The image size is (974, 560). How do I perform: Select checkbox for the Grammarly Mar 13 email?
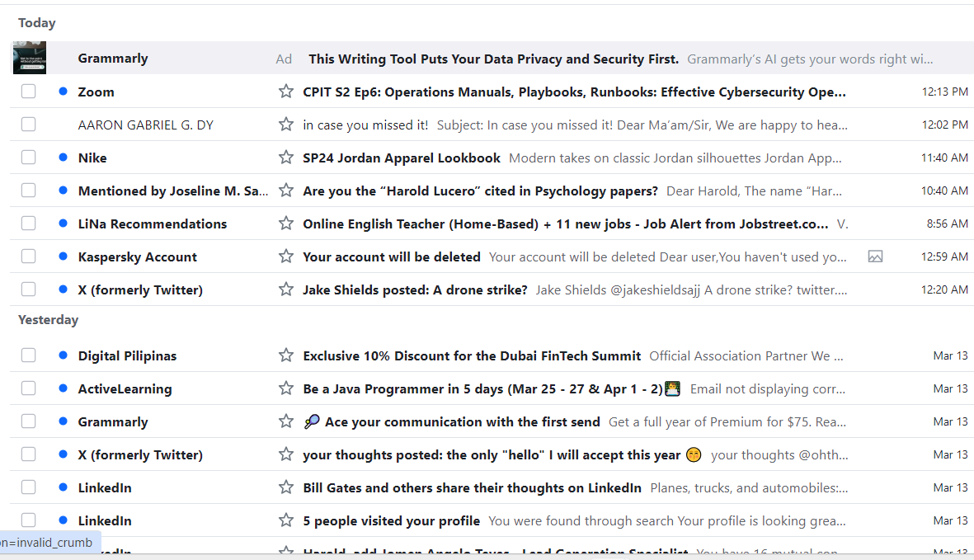[29, 421]
